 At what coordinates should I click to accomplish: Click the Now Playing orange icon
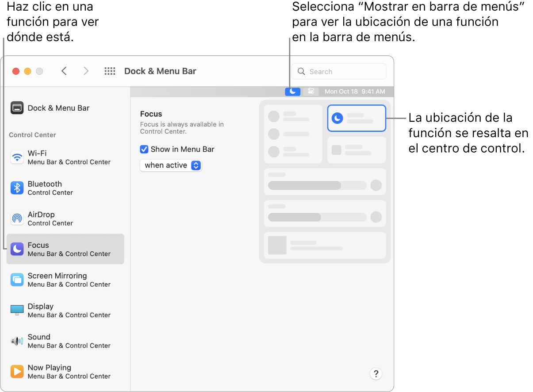pos(17,372)
